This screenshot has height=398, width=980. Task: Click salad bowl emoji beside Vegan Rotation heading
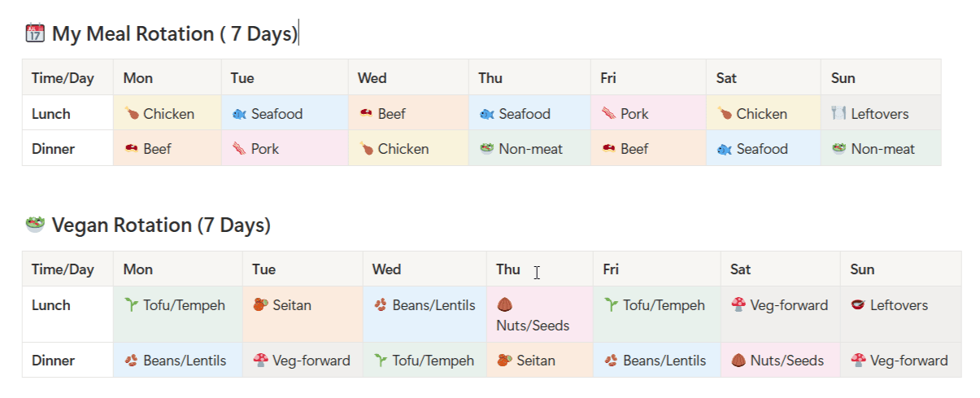pyautogui.click(x=34, y=225)
